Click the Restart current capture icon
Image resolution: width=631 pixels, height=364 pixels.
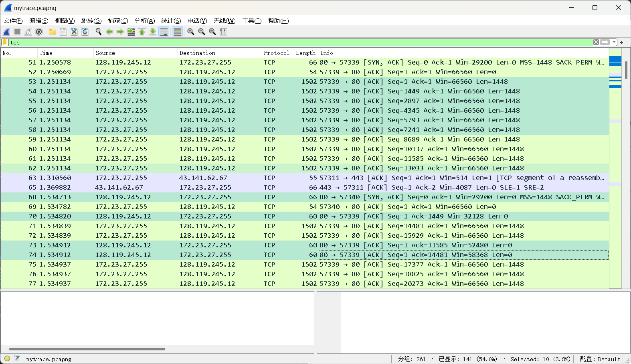coord(28,32)
